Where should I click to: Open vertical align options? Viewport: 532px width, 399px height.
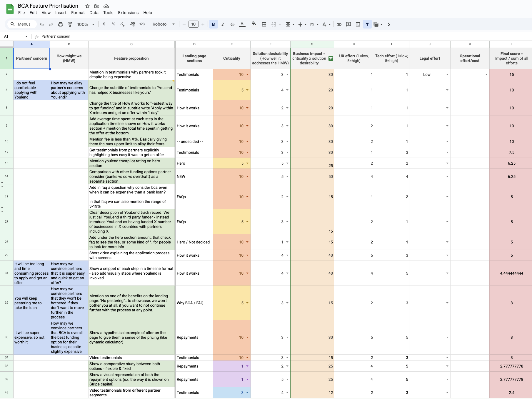click(302, 24)
